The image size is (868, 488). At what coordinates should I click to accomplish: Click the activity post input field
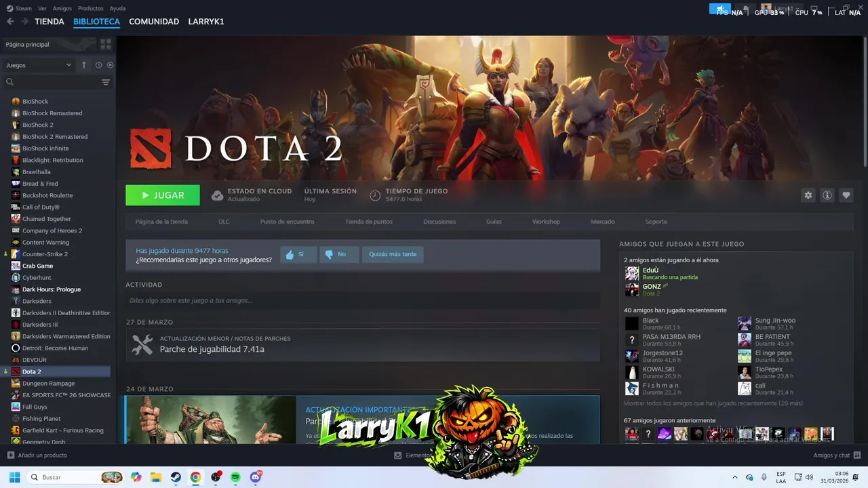[x=363, y=300]
